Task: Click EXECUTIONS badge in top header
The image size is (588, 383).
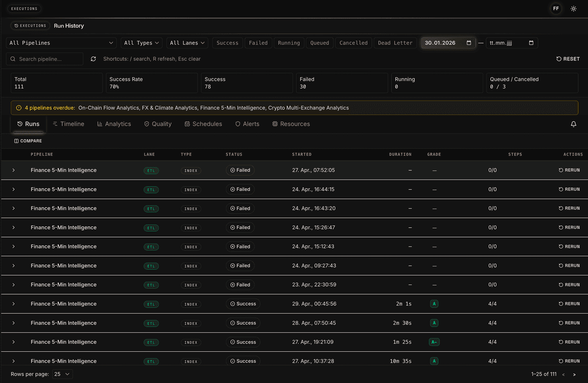Action: (24, 8)
